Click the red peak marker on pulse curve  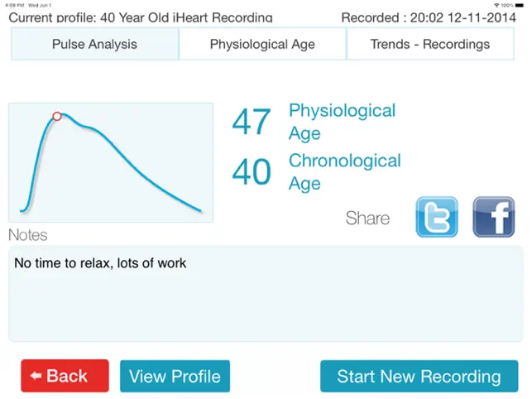pyautogui.click(x=57, y=117)
